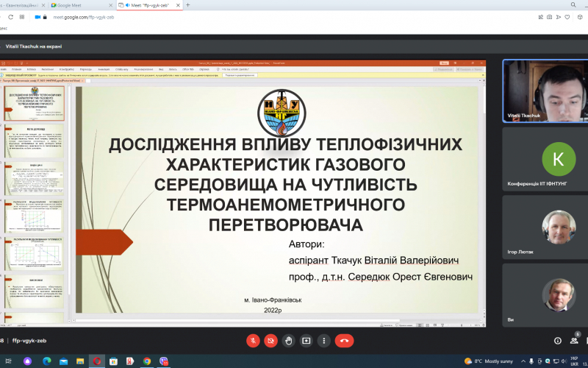Raise hand in the meeting

click(288, 341)
